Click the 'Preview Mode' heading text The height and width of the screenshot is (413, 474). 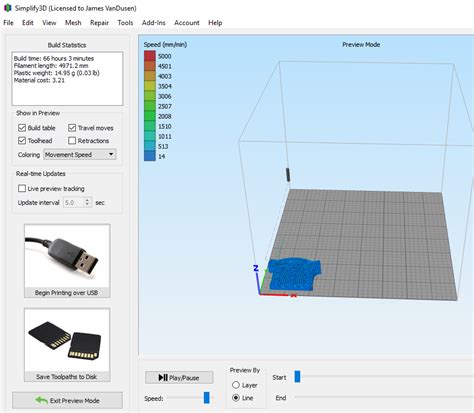tap(361, 44)
